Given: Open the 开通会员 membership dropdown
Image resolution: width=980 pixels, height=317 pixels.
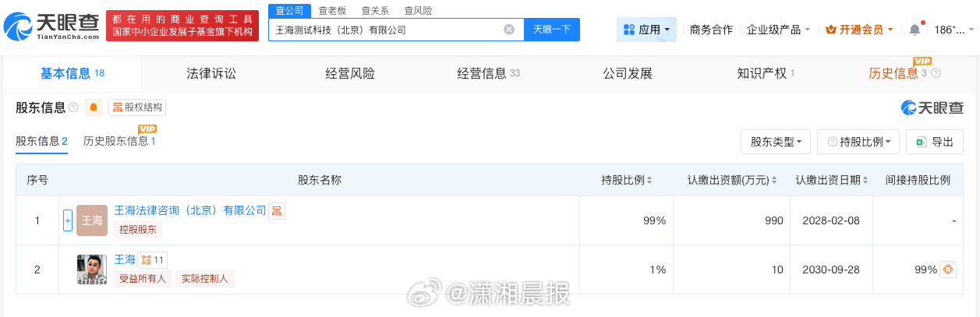Looking at the screenshot, I should point(860,30).
